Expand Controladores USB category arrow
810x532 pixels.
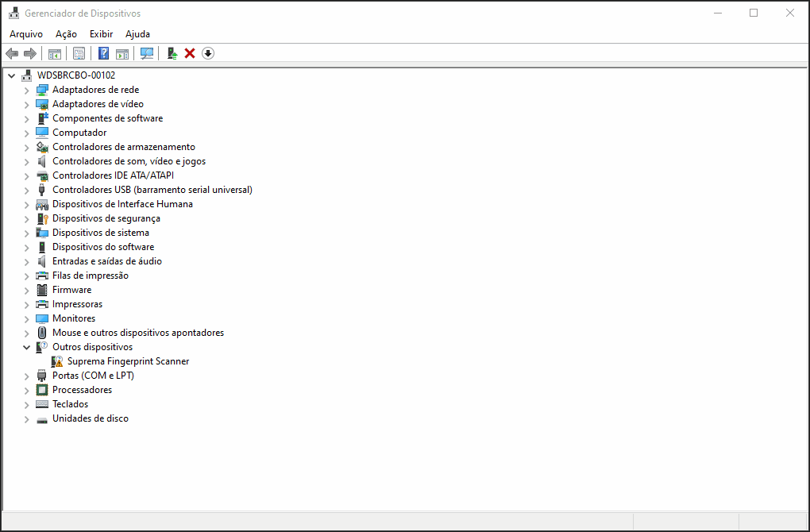(26, 190)
